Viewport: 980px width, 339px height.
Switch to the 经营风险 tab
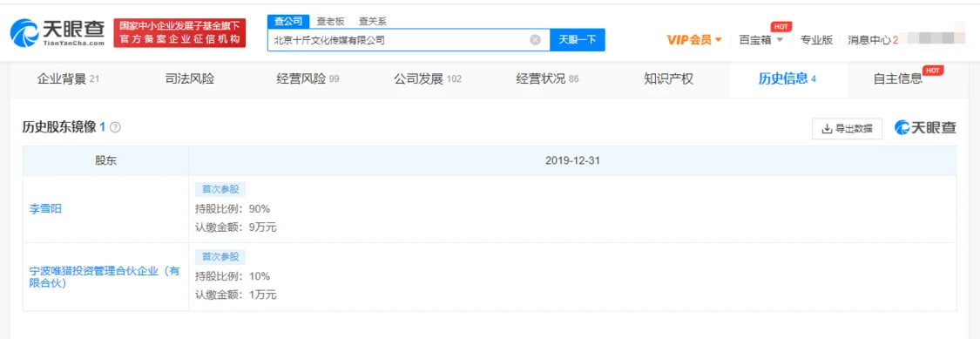[308, 79]
